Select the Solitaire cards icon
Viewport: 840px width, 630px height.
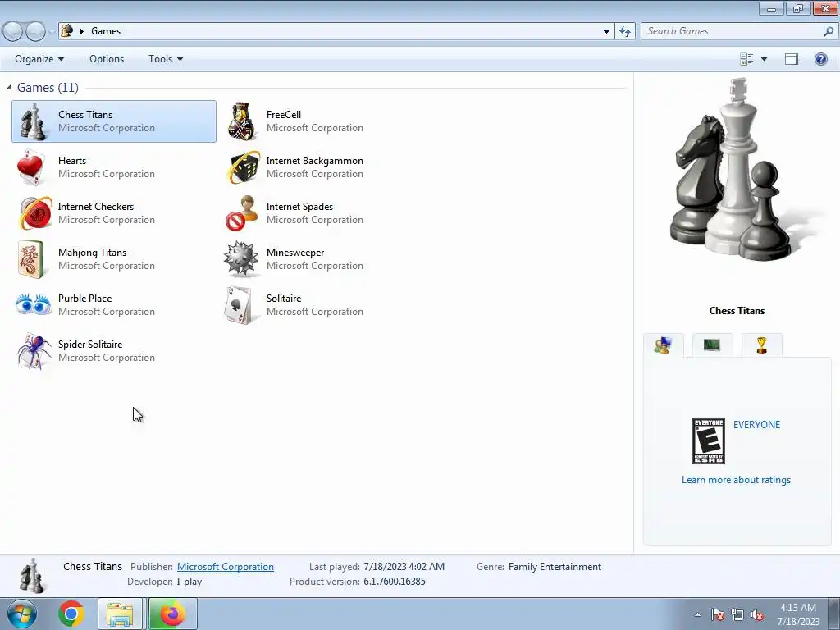coord(239,305)
